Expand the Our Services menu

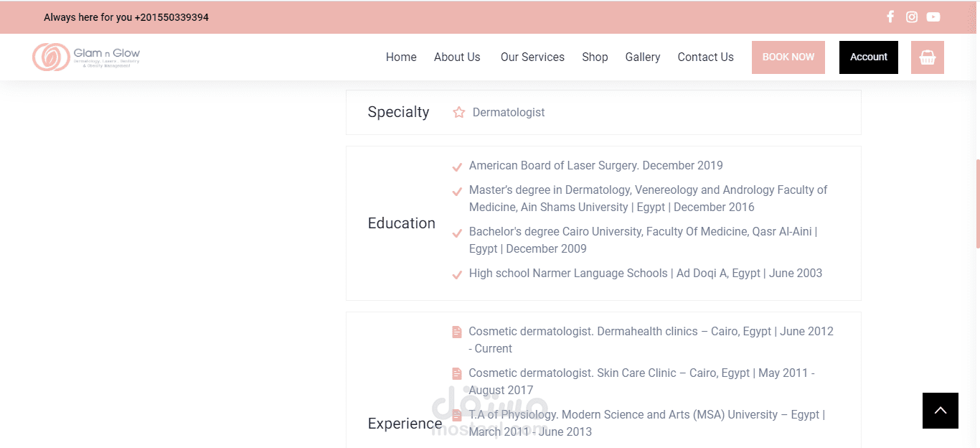(x=532, y=57)
